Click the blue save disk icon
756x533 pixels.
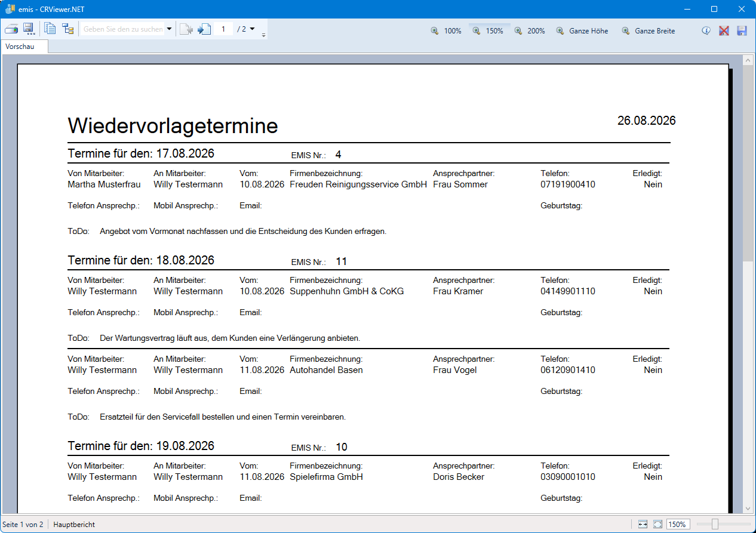pos(742,30)
